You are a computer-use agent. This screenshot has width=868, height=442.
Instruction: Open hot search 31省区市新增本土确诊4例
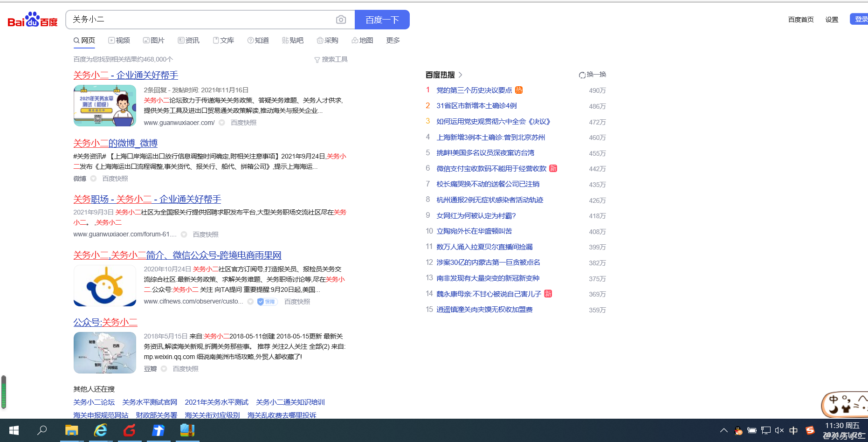click(x=476, y=106)
